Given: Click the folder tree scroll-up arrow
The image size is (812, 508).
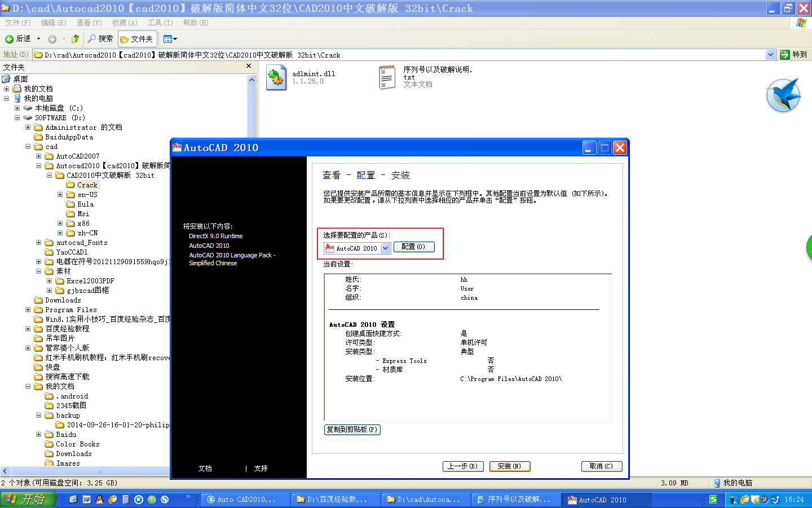Looking at the screenshot, I should coord(252,80).
